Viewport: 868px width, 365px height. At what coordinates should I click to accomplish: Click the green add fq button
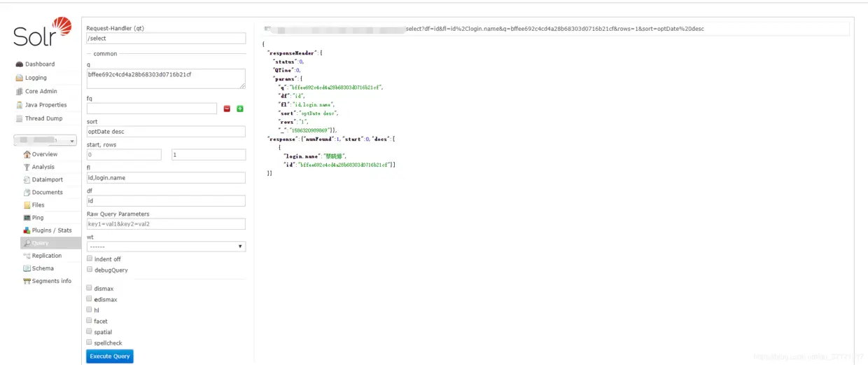click(240, 109)
